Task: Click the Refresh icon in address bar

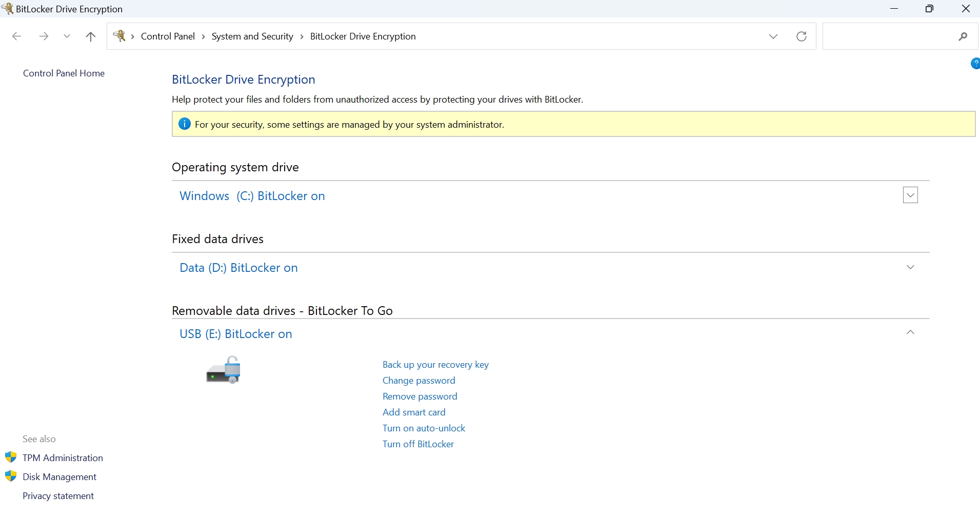Action: tap(801, 36)
